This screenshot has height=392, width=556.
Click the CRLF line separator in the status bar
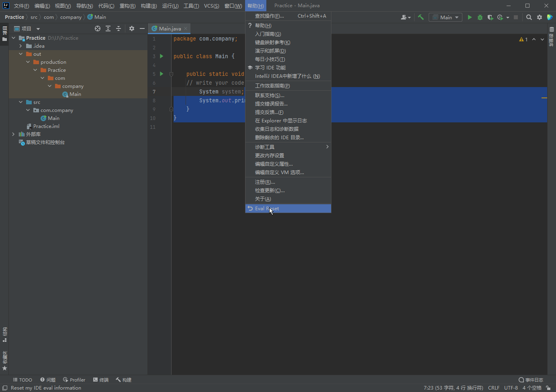coord(494,388)
